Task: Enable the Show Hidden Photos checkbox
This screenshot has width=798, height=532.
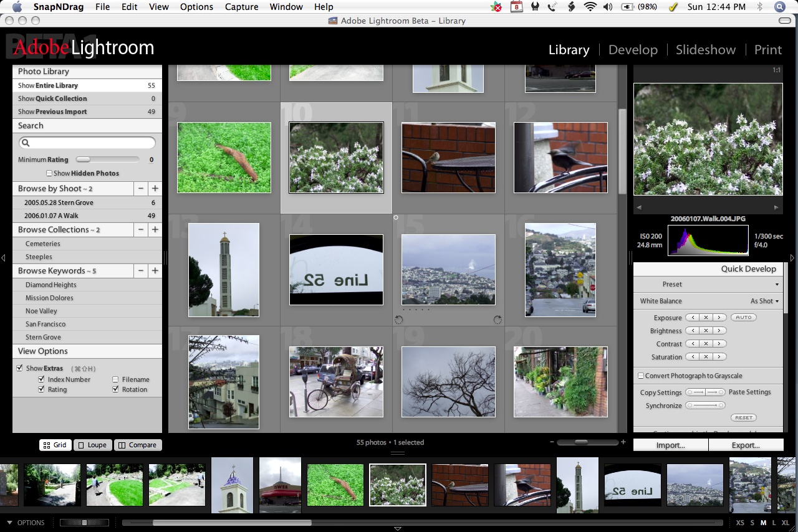Action: coord(49,173)
